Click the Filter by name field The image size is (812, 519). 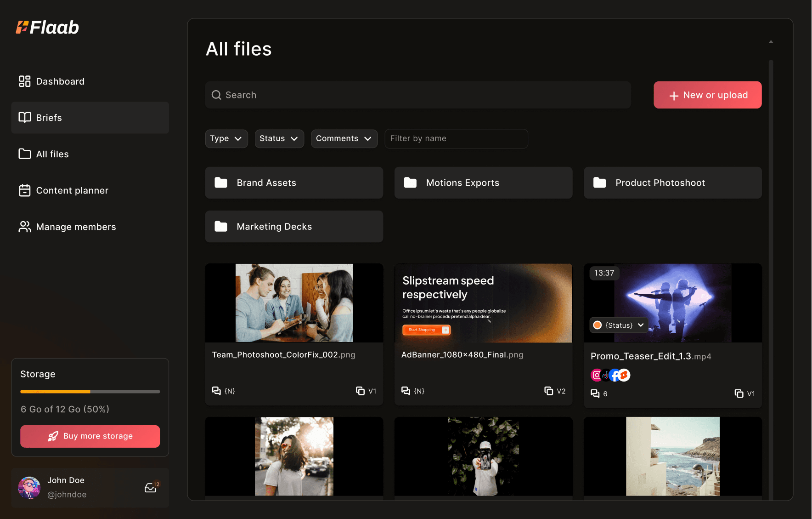coord(456,138)
